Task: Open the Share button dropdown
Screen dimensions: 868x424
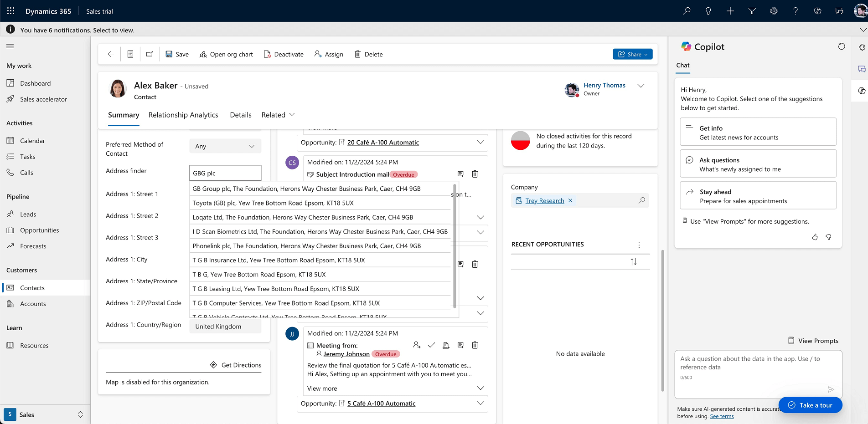Action: [632, 54]
